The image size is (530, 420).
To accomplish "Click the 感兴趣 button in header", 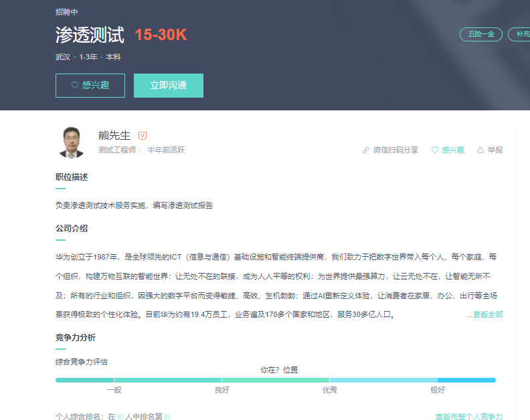I will [90, 86].
